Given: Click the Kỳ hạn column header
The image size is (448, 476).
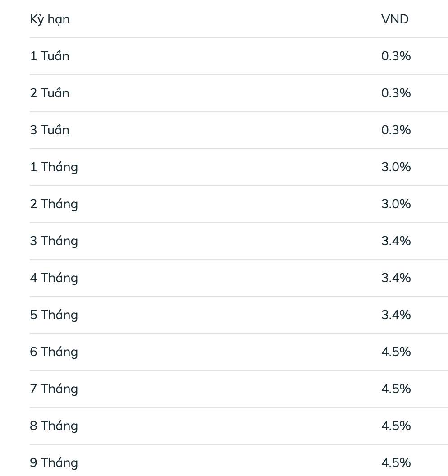Looking at the screenshot, I should pos(50,20).
